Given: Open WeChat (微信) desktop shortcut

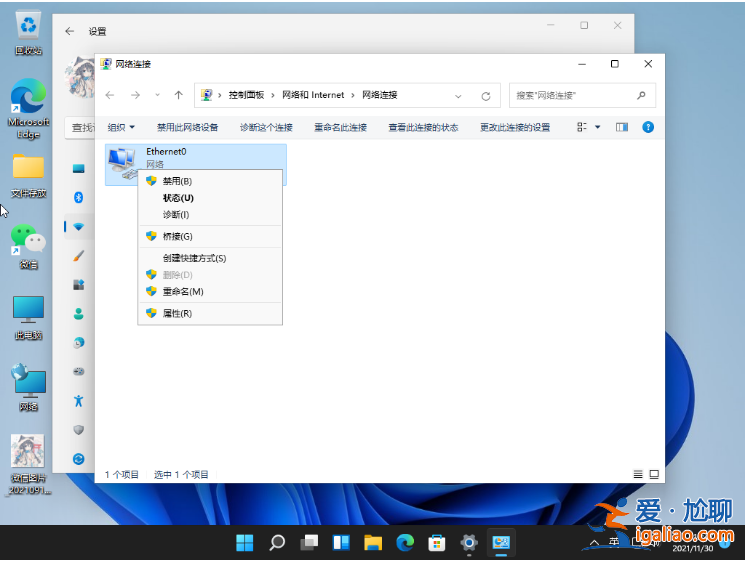Looking at the screenshot, I should click(x=29, y=246).
